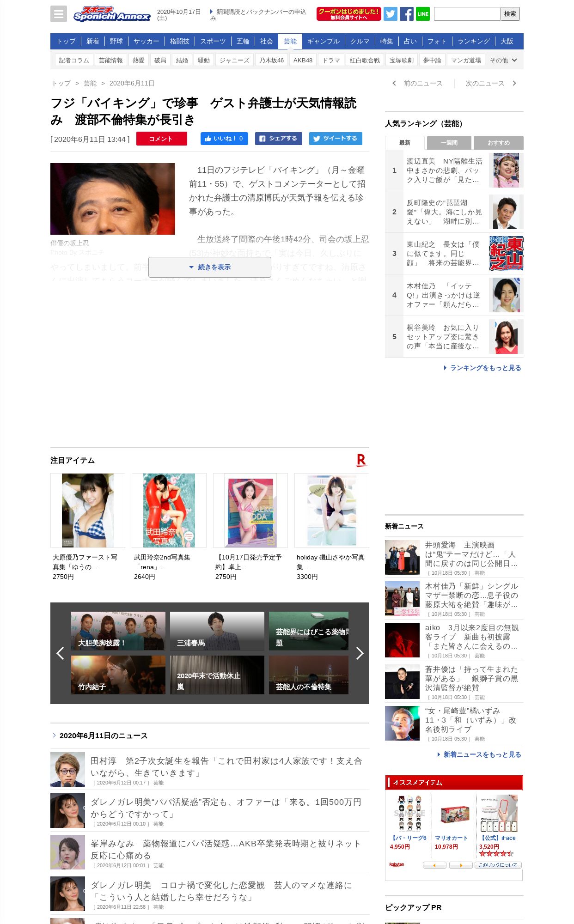Click the red コメント button
The image size is (574, 924).
coord(162,139)
